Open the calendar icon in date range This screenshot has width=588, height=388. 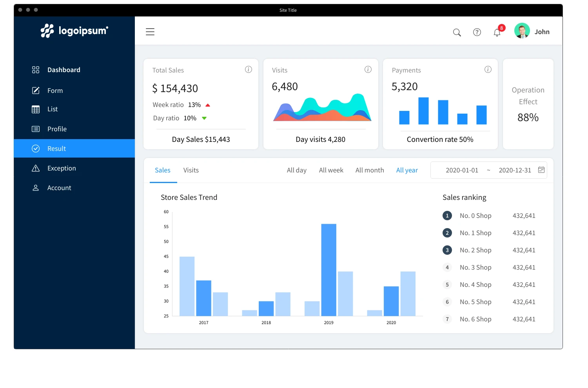[541, 170]
